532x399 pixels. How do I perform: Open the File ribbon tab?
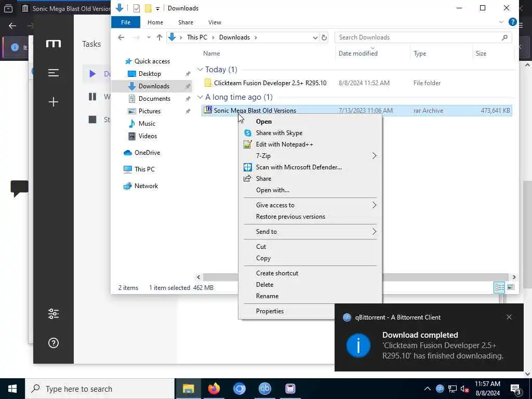126,22
